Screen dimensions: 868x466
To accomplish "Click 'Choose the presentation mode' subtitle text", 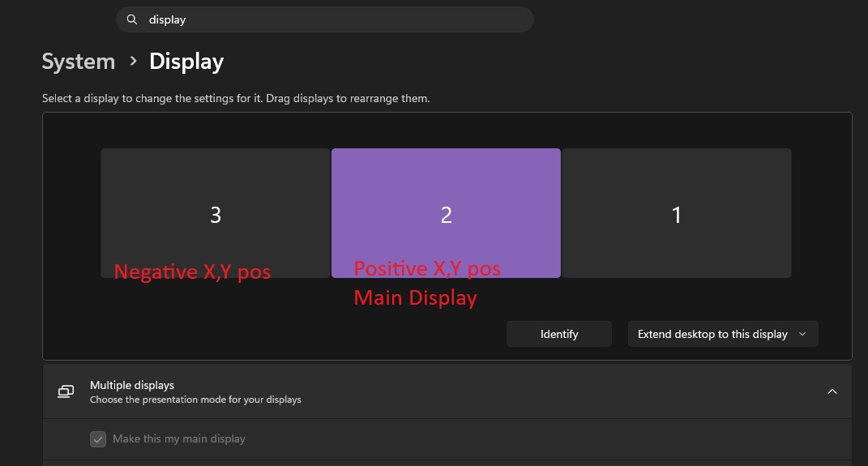I will [x=195, y=400].
